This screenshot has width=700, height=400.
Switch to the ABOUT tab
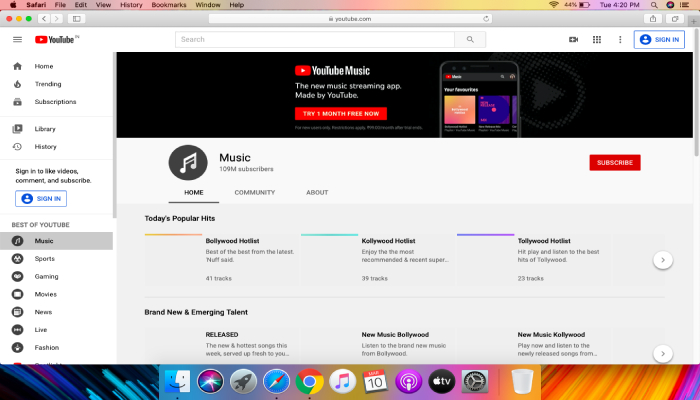click(x=317, y=192)
